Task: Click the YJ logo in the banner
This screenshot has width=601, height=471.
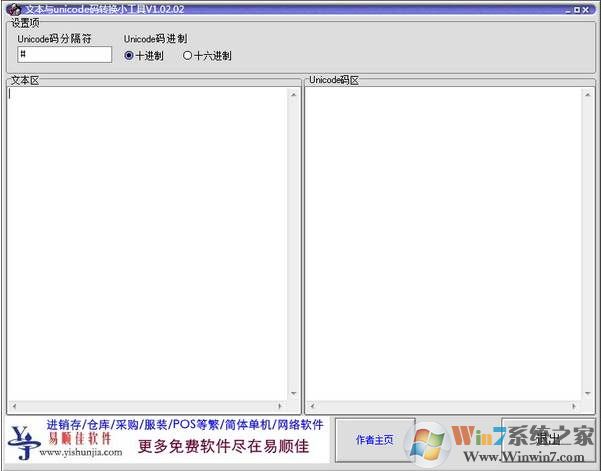Action: pos(23,443)
